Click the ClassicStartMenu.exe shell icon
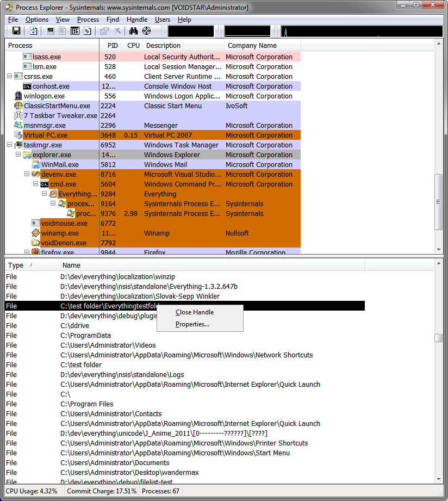The width and height of the screenshot is (448, 501). pyautogui.click(x=18, y=106)
